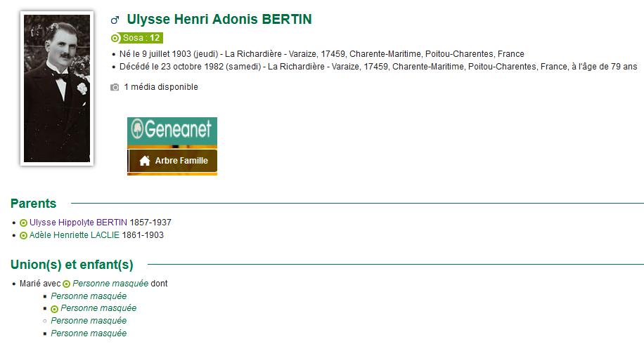Click the Geneanet tree logo
Viewport: 644px width, 344px height.
tap(137, 128)
